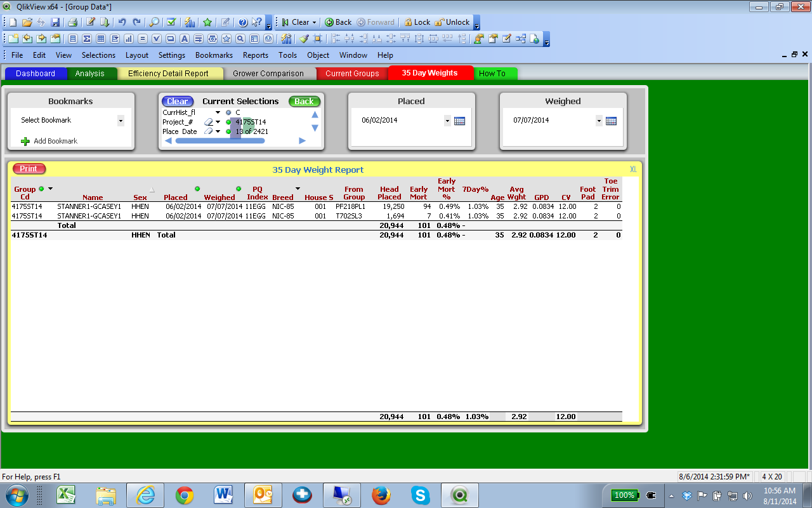Open the File menu
Screen dimensions: 812x508
(17, 55)
